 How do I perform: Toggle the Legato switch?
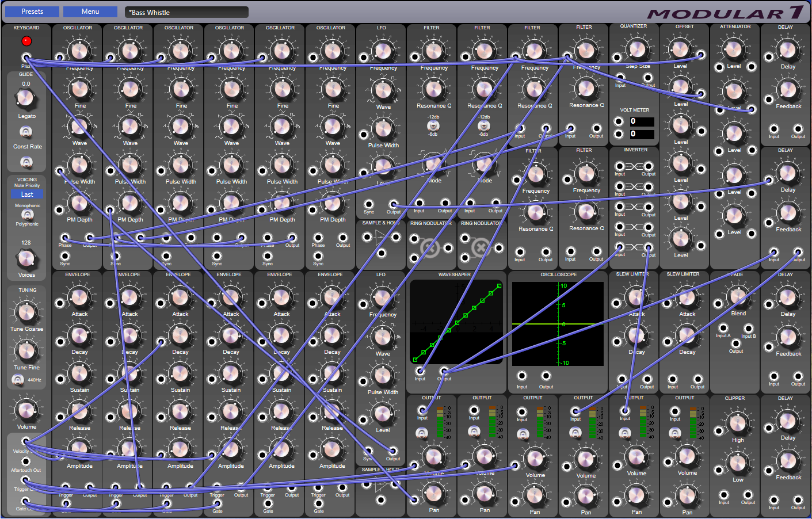tap(26, 132)
